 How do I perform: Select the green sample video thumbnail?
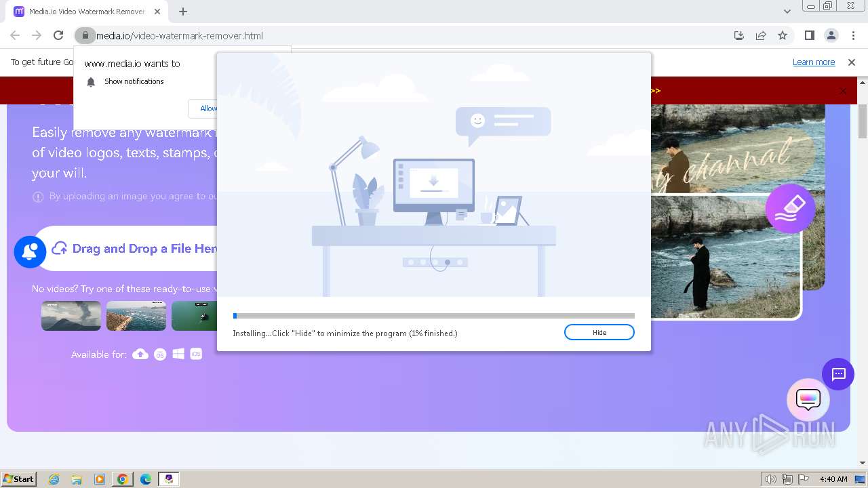pyautogui.click(x=194, y=316)
